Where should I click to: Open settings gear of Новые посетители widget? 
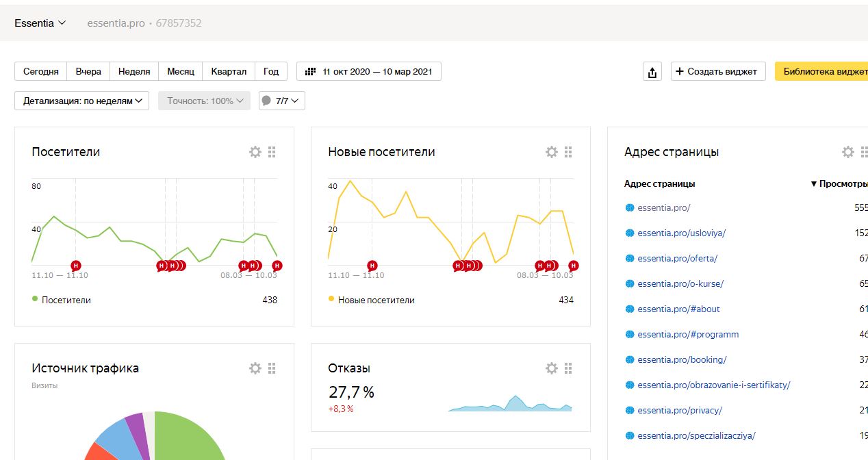point(552,152)
